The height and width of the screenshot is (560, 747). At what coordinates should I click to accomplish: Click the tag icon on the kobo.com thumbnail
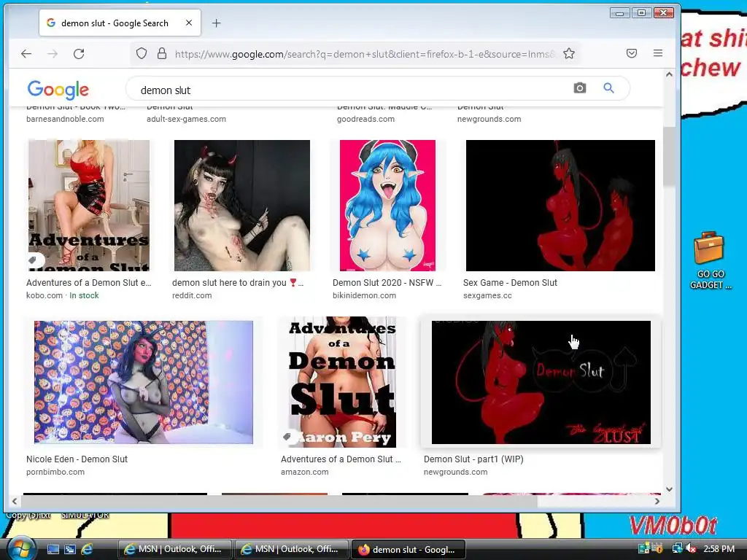[32, 260]
